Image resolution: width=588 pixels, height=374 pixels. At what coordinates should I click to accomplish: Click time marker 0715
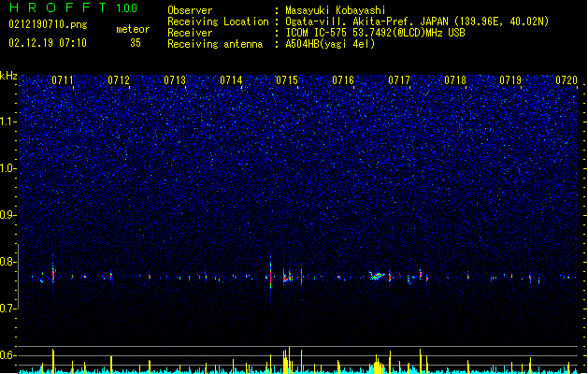coord(287,80)
